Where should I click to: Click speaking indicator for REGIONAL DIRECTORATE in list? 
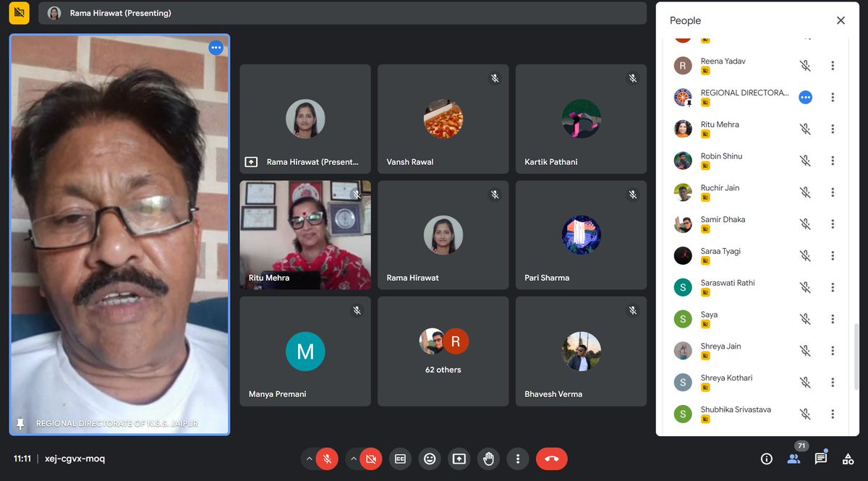tap(805, 98)
